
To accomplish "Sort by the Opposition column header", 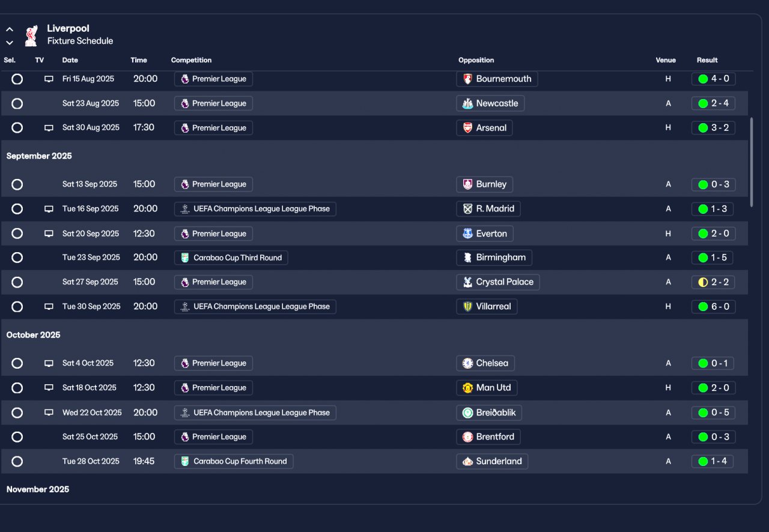I will [476, 60].
